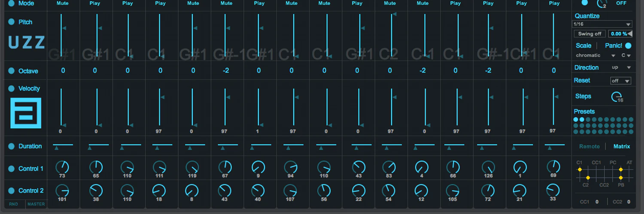Click the swing 0.00 % value field
The height and width of the screenshot is (214, 644).
click(x=620, y=34)
